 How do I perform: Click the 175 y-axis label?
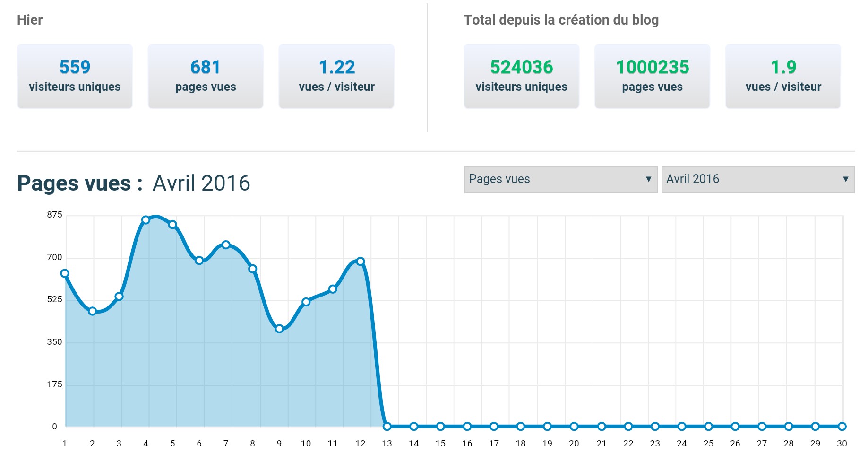54,384
